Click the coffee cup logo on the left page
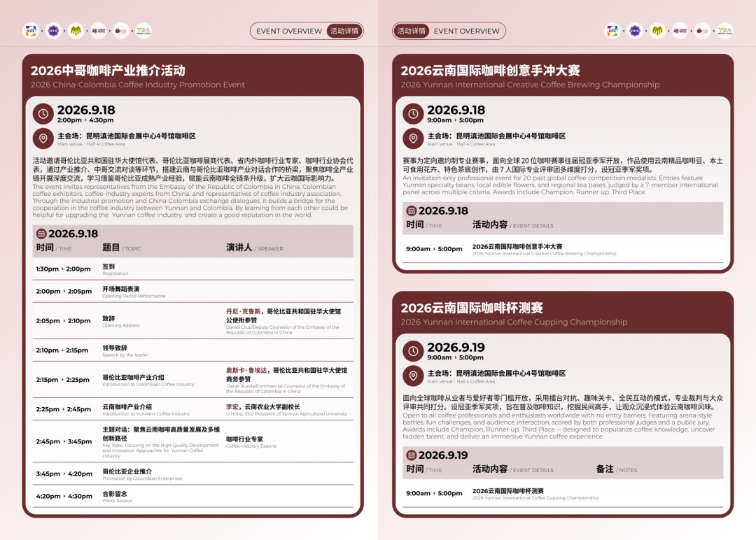756x540 pixels. coord(120,31)
